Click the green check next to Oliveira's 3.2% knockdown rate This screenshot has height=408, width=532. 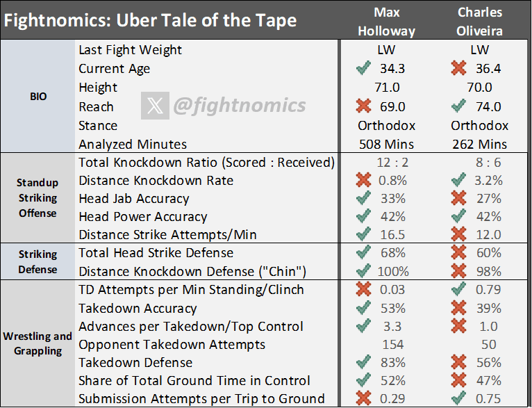(x=456, y=181)
